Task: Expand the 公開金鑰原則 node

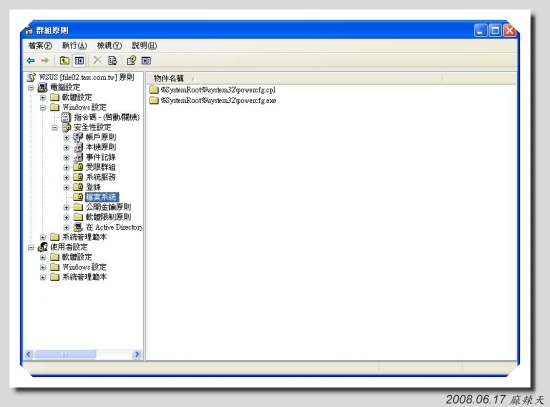Action: pos(66,207)
